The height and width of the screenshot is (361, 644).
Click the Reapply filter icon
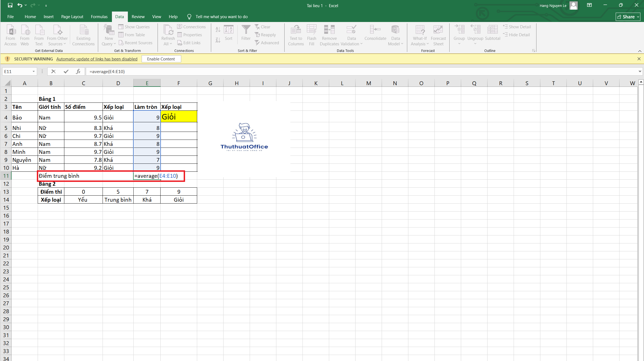coord(265,35)
